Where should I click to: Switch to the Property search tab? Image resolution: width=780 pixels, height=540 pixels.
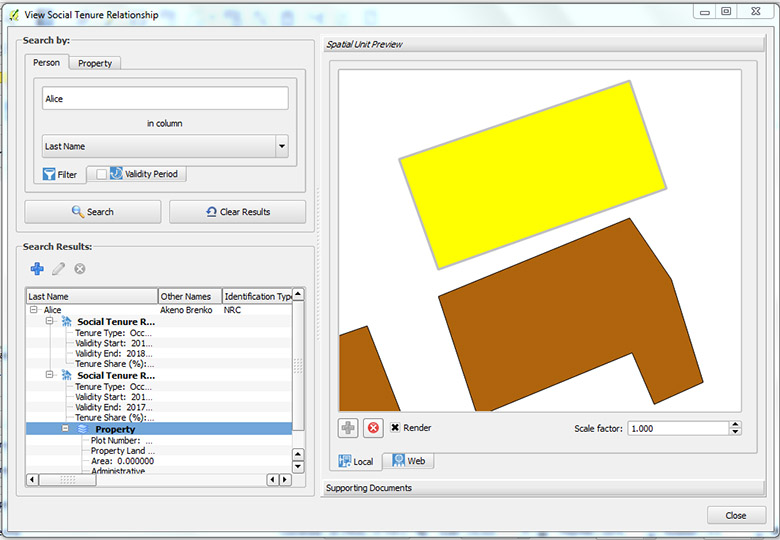click(95, 63)
